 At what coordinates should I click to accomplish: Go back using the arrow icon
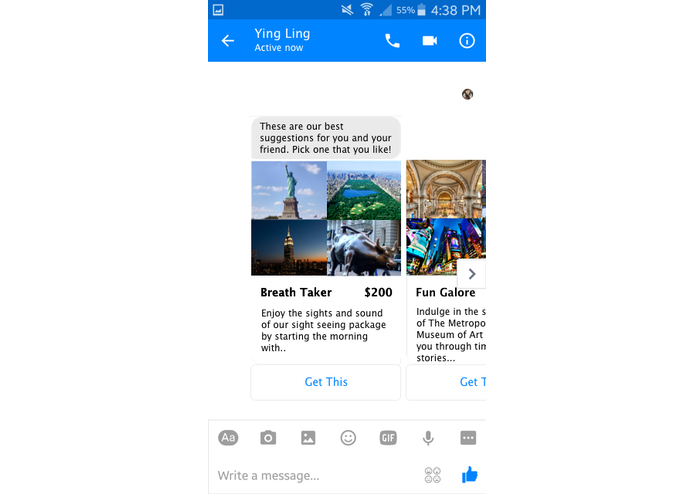tap(228, 41)
